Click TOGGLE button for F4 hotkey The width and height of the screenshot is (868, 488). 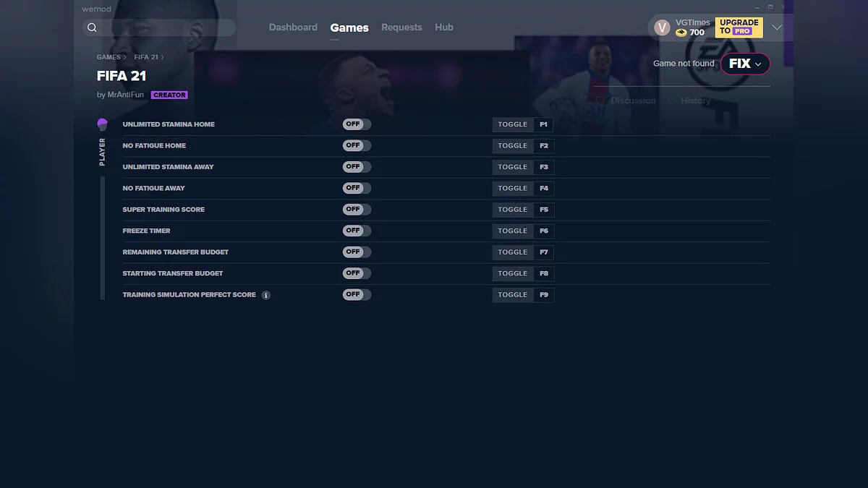[513, 188]
